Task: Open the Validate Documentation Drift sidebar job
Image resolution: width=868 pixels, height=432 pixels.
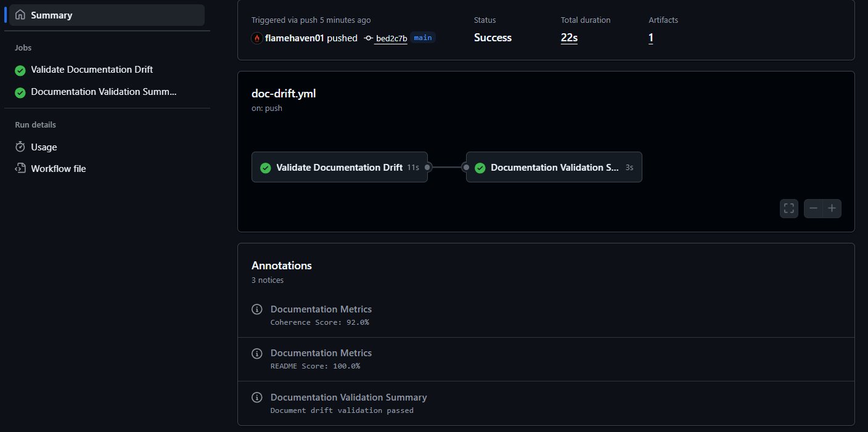Action: point(91,70)
